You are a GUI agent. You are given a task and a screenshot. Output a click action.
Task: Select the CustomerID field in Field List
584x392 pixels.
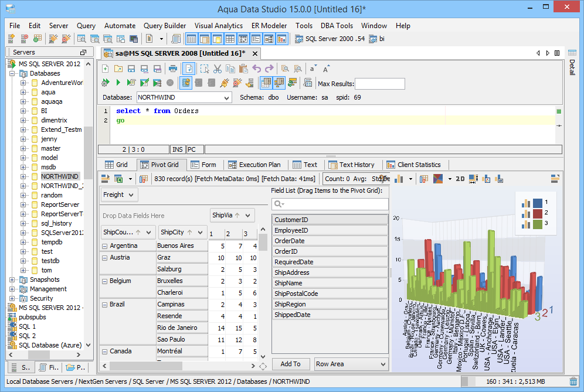point(330,220)
